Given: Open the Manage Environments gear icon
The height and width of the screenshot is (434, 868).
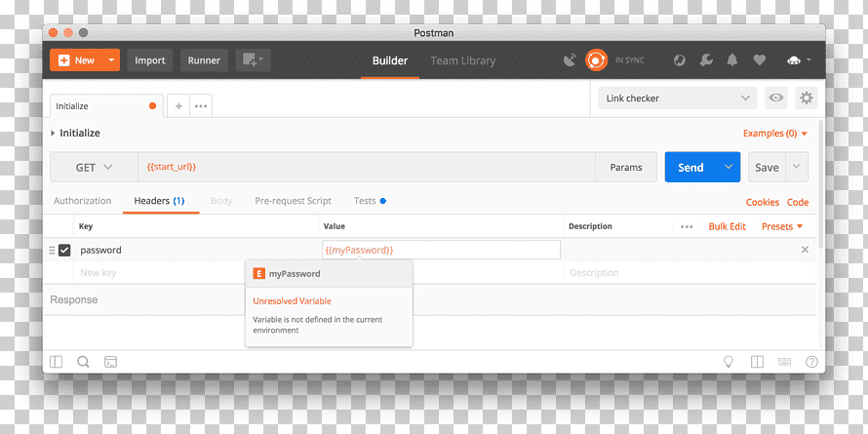Looking at the screenshot, I should (807, 98).
